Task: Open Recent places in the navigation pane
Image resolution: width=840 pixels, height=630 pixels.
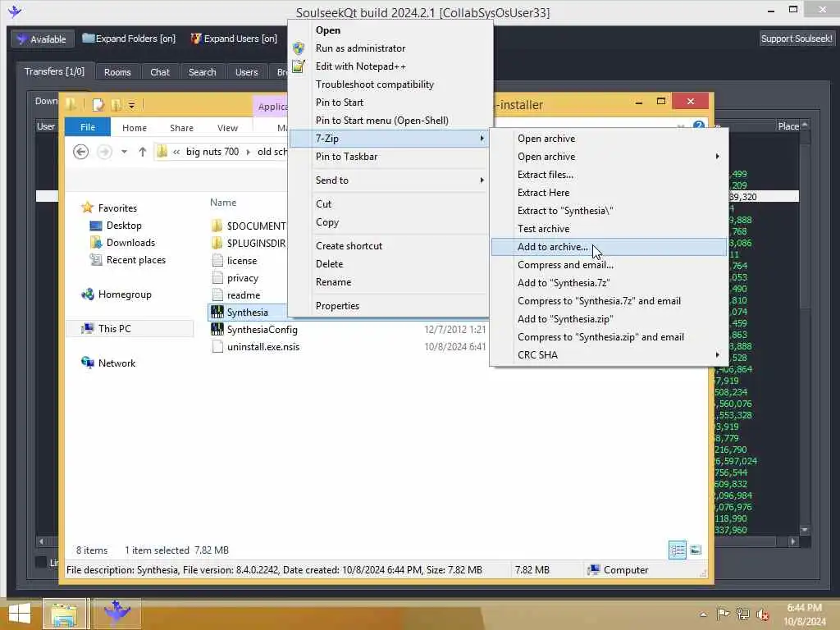Action: [136, 260]
